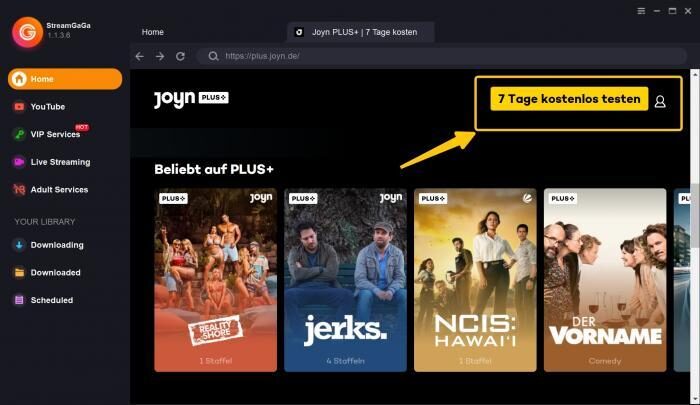
Task: Click PLUS+ badge on NCIS card
Action: [433, 199]
